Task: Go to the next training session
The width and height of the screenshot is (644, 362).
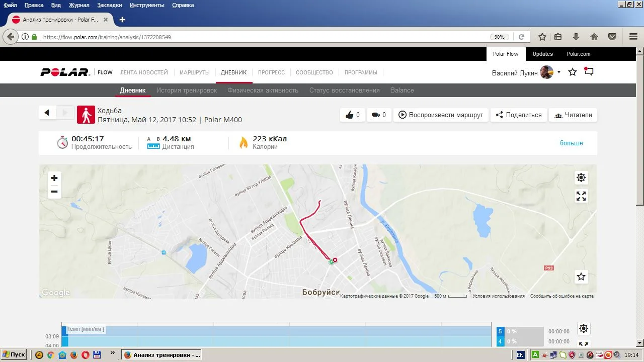Action: (65, 113)
